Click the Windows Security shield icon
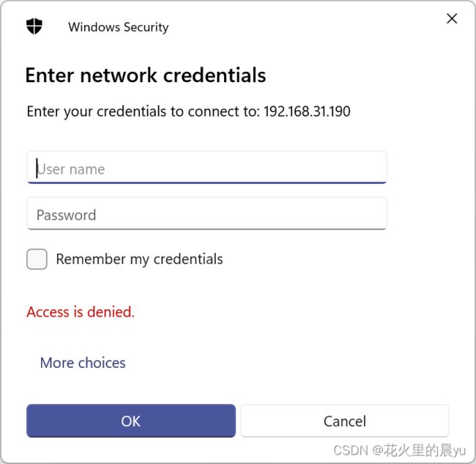This screenshot has height=464, width=476. pos(34,26)
